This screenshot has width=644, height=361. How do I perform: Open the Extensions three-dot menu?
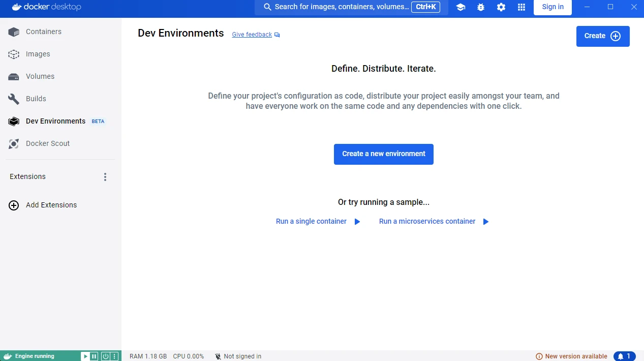click(x=105, y=177)
